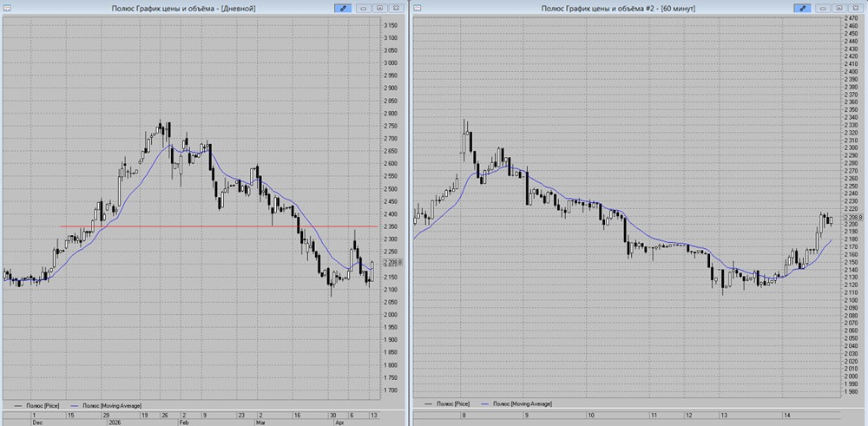Click the 2 280 price label on the 60-minute axis

coord(851,163)
